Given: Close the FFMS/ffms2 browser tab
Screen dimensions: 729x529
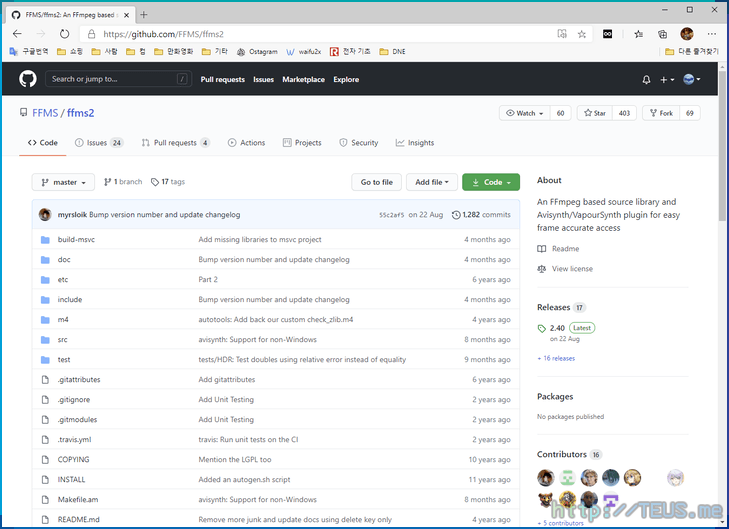Looking at the screenshot, I should click(126, 15).
